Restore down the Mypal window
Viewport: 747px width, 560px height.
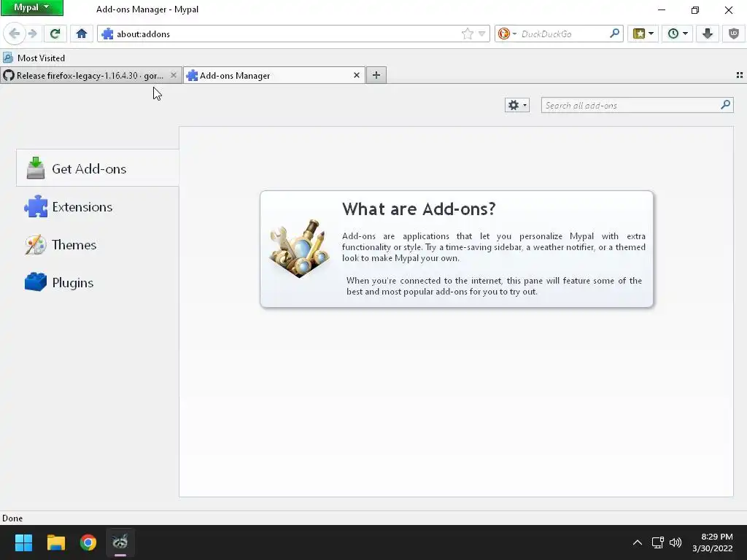pyautogui.click(x=695, y=9)
